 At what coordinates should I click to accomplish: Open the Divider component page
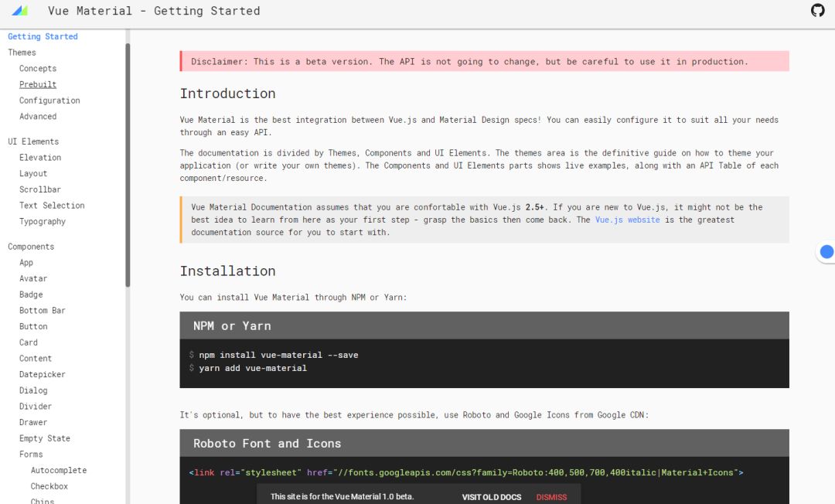[x=35, y=406]
